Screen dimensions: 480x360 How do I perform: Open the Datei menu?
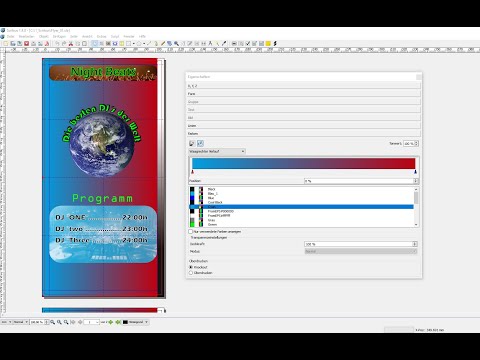(x=11, y=36)
